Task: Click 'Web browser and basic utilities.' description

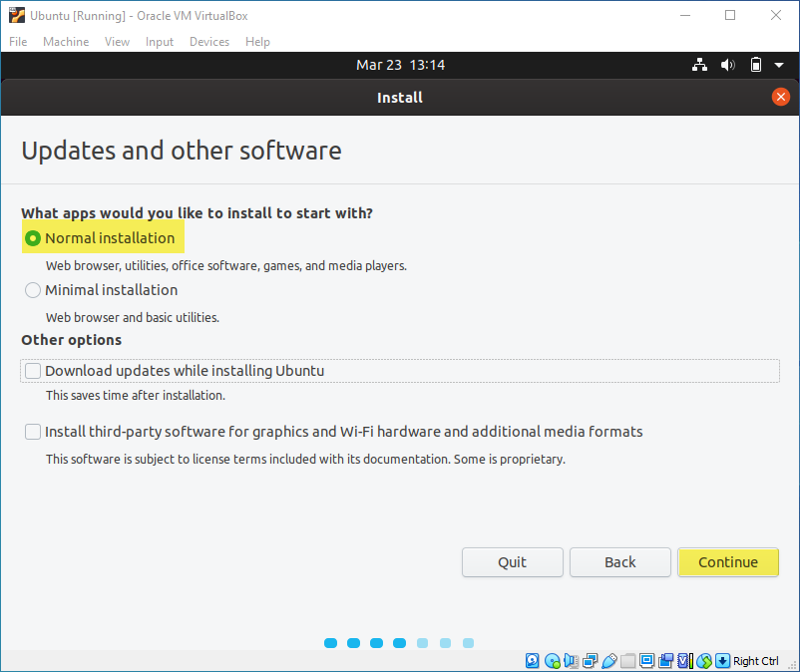Action: point(132,318)
